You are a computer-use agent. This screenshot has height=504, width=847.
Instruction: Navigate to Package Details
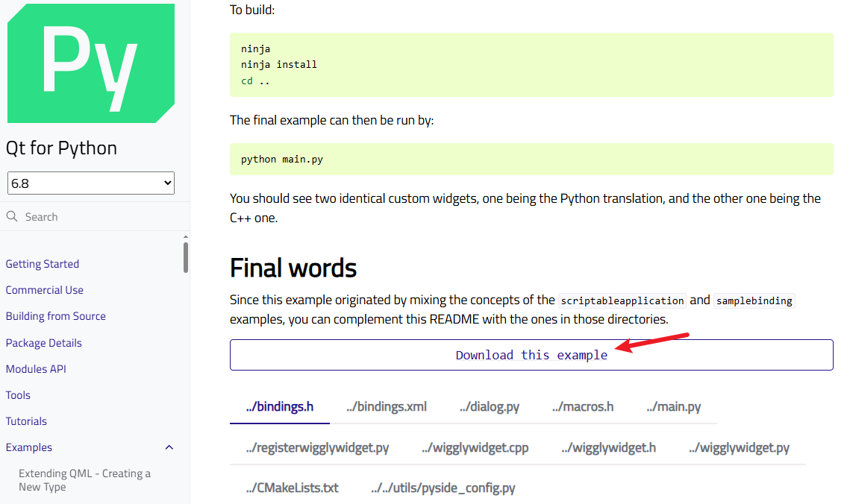44,343
